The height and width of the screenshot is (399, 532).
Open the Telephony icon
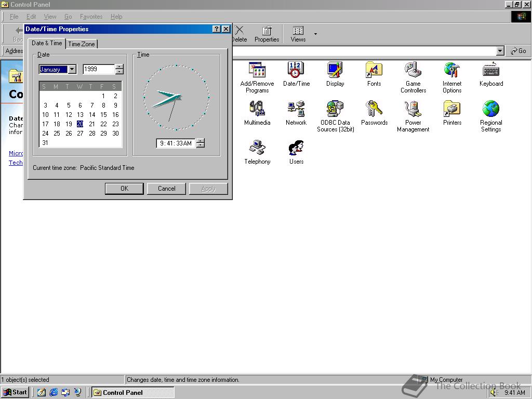(257, 152)
